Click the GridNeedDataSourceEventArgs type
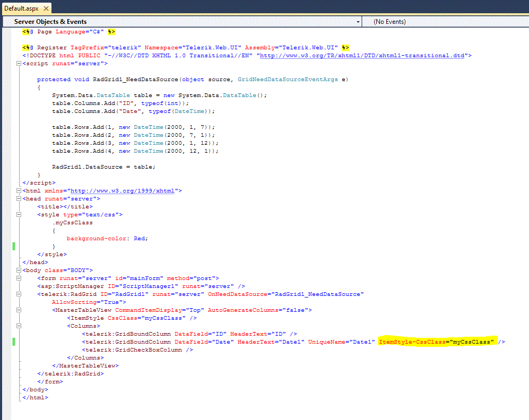The width and height of the screenshot is (529, 420). pyautogui.click(x=288, y=80)
